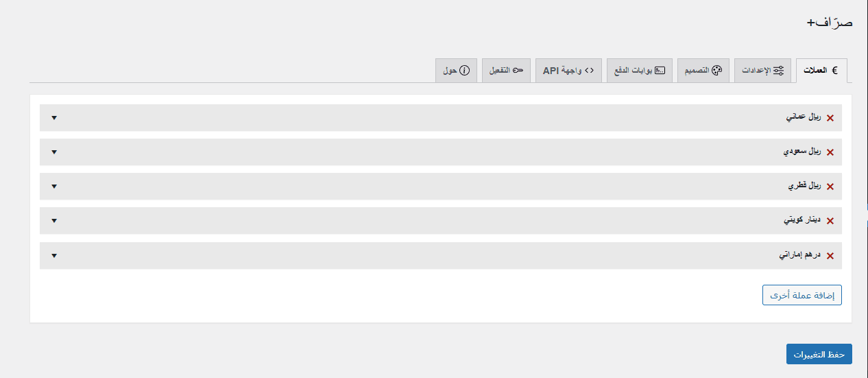Save with the حفظ التغييرات button
868x378 pixels.
[x=819, y=354]
